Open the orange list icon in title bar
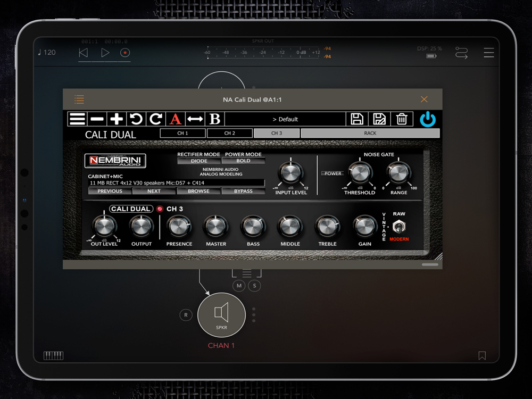The width and height of the screenshot is (532, 399). point(79,99)
